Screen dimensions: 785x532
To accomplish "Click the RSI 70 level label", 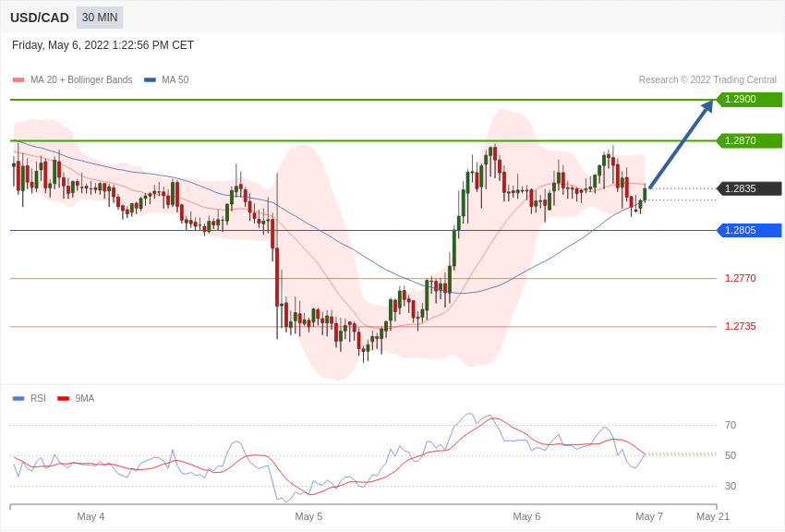I will [x=731, y=425].
